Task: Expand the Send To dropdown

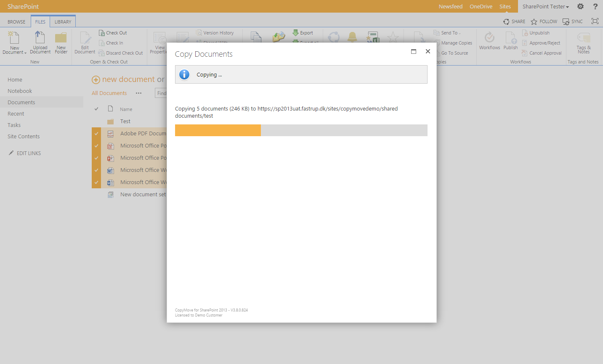Action: (x=447, y=33)
